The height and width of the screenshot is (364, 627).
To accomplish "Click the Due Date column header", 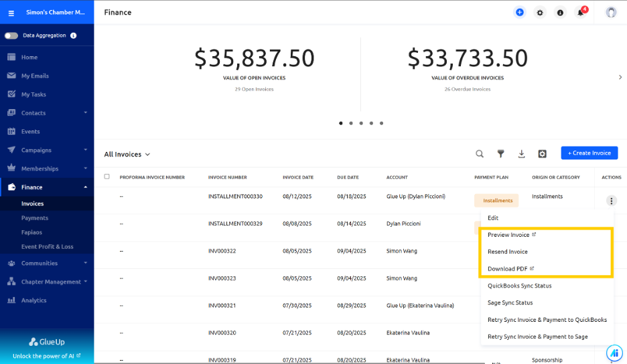I will [348, 177].
